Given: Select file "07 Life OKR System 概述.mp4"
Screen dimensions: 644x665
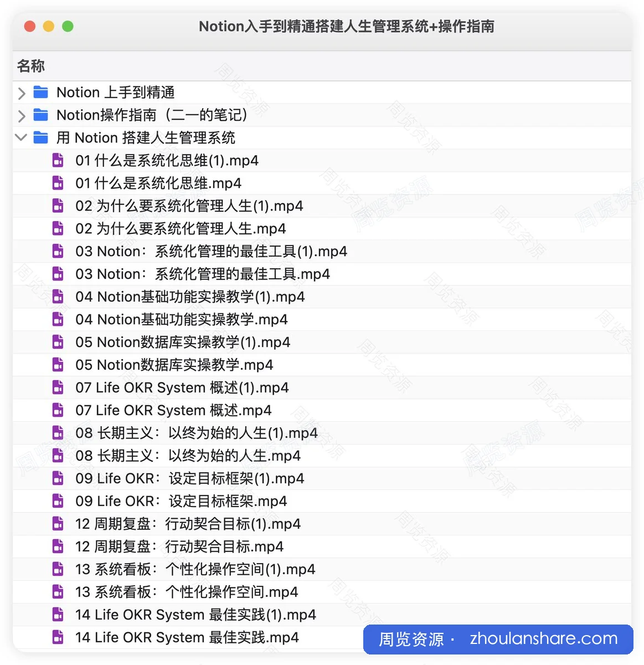Looking at the screenshot, I should pyautogui.click(x=173, y=410).
